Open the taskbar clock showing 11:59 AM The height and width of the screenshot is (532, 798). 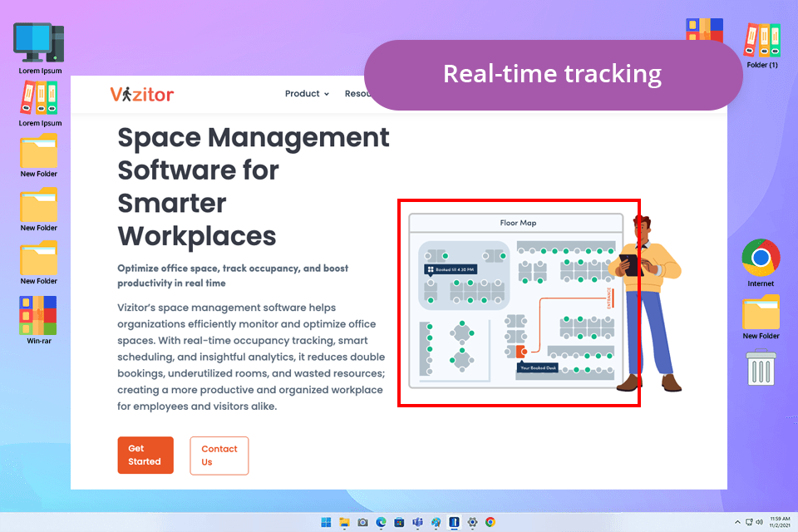(x=780, y=522)
